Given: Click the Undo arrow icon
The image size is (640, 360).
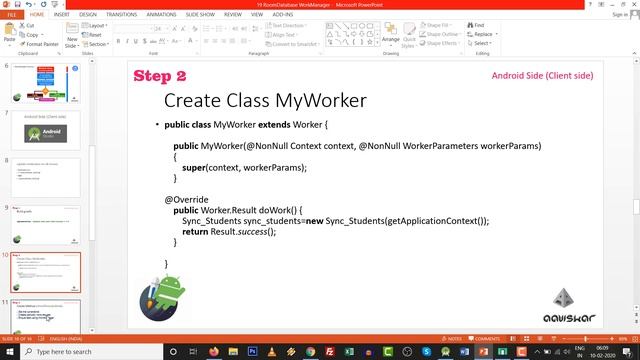Looking at the screenshot, I should coord(29,4).
